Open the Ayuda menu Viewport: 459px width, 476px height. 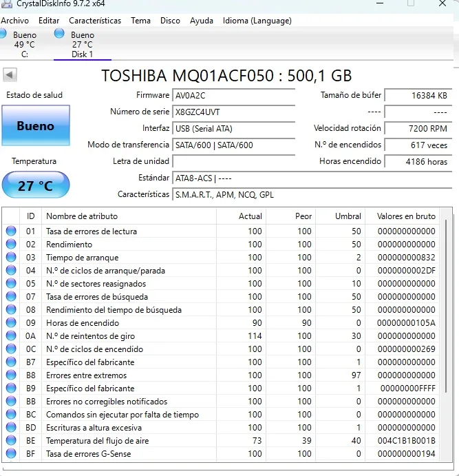point(202,21)
